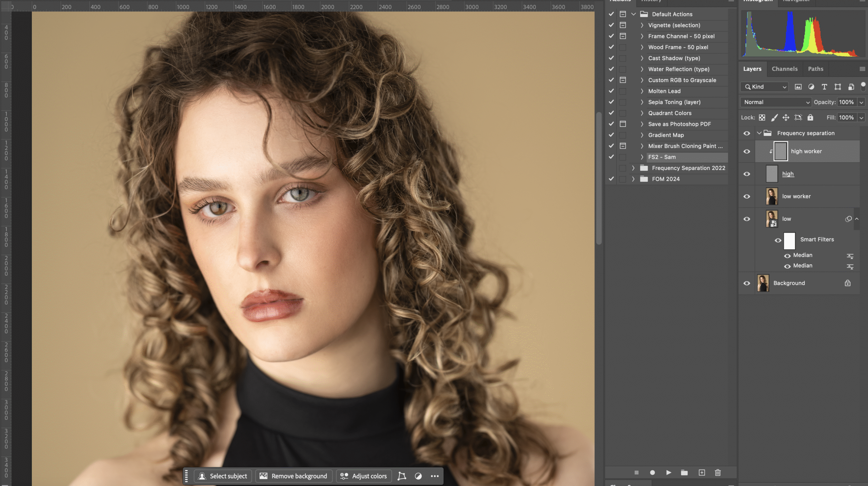Hide the Background layer
The width and height of the screenshot is (868, 486).
click(x=747, y=283)
